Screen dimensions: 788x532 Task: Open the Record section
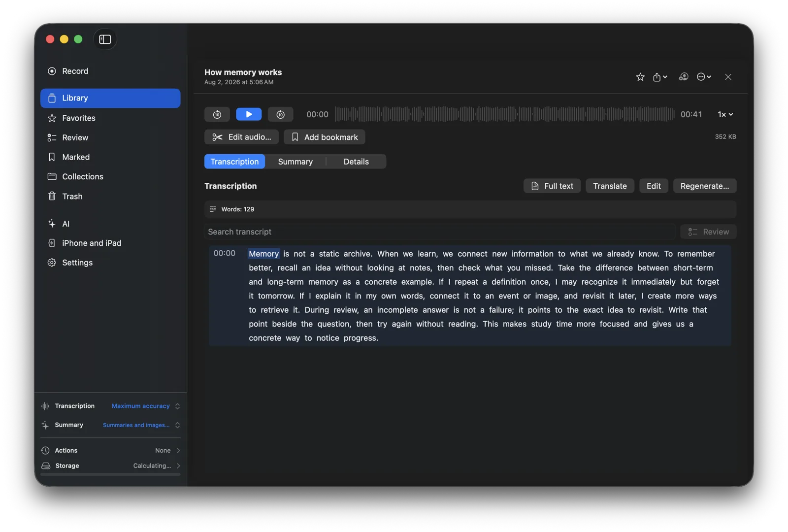click(x=110, y=71)
